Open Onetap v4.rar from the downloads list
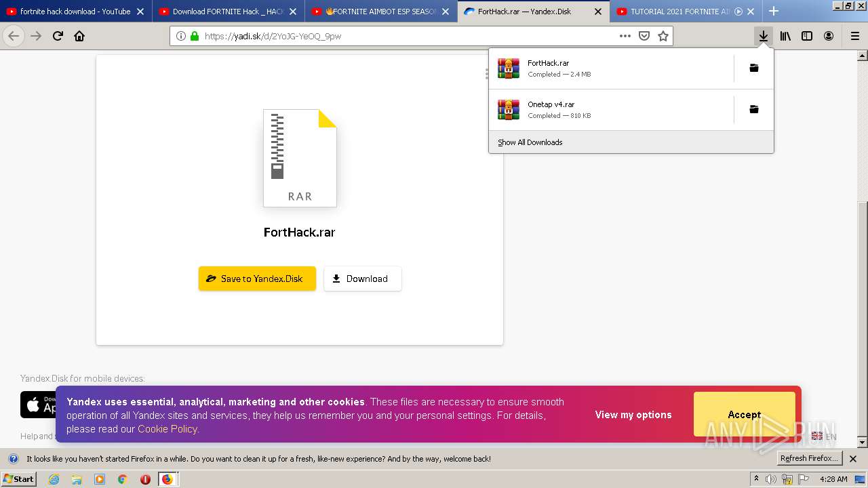The height and width of the screenshot is (488, 868). (610, 110)
